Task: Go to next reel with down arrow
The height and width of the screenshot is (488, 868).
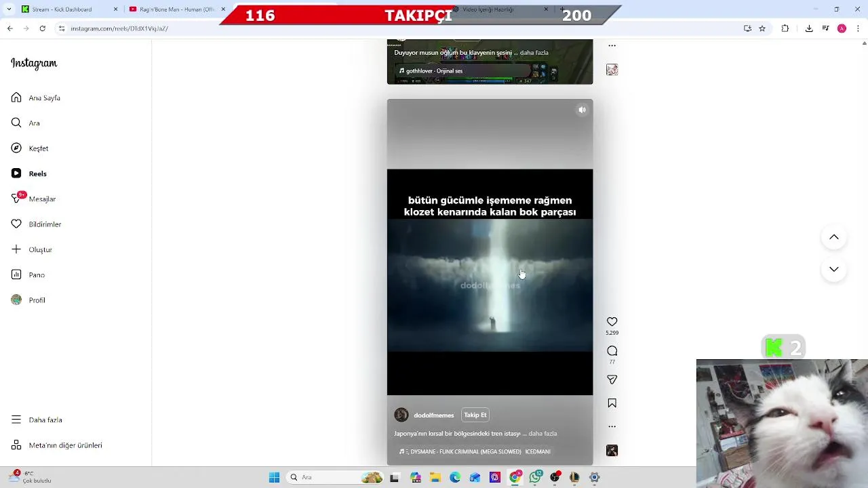Action: [x=834, y=269]
